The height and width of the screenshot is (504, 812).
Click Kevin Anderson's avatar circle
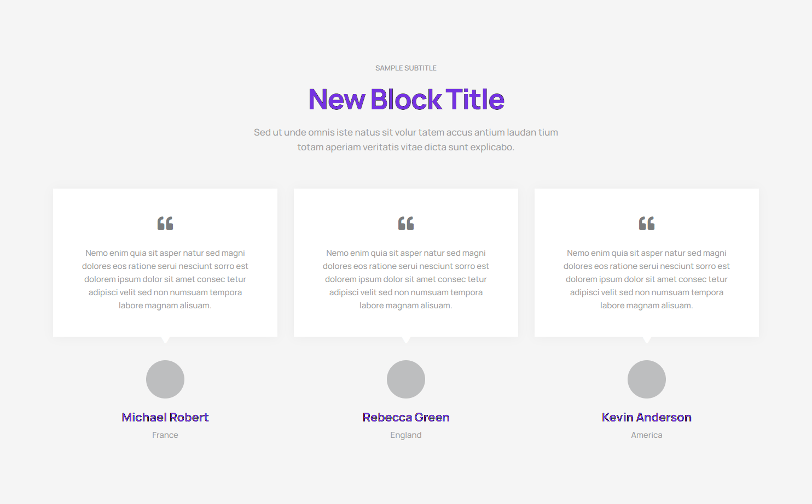(x=647, y=379)
